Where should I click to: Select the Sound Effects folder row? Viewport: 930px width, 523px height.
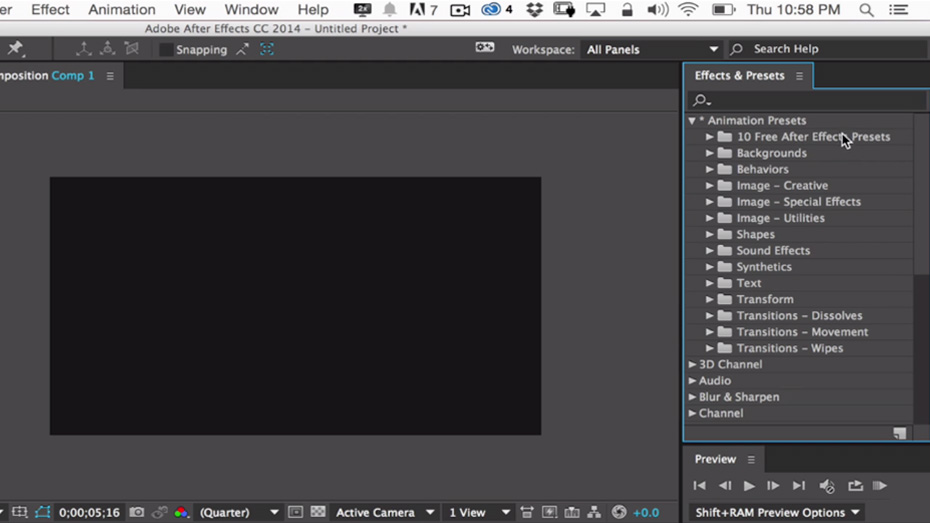point(799,251)
